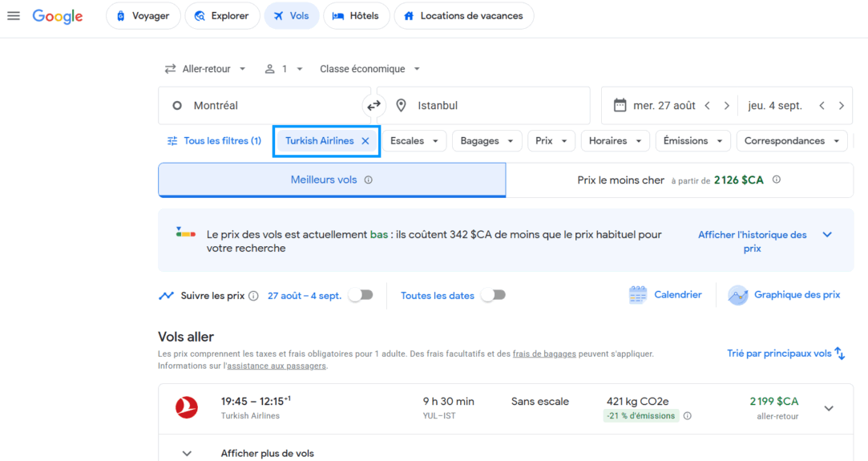The height and width of the screenshot is (461, 868).
Task: Open the frais de bagages link
Action: (x=544, y=354)
